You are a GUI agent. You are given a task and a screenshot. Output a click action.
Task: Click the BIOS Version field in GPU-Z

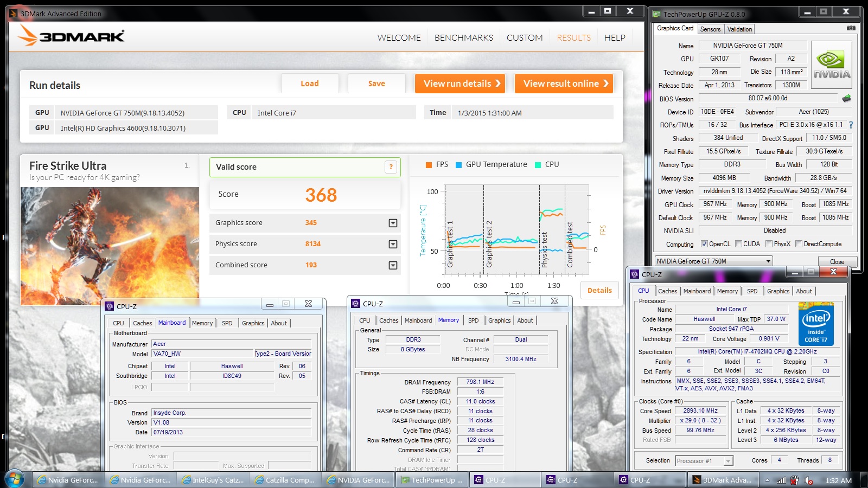click(768, 98)
